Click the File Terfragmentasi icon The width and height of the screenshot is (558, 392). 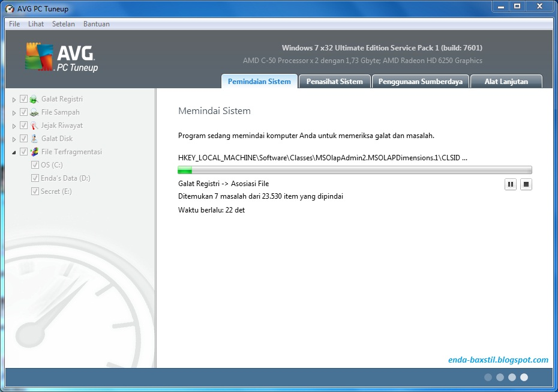coord(34,152)
